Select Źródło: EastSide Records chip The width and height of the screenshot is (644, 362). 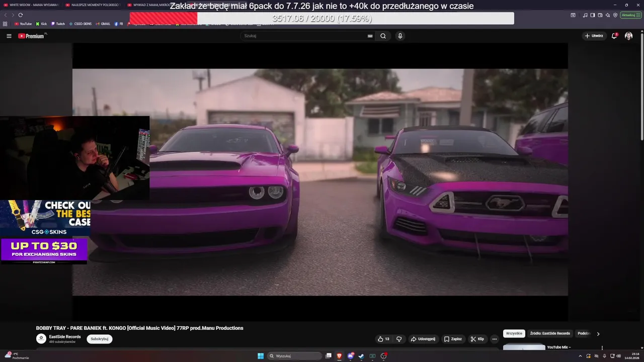click(550, 333)
